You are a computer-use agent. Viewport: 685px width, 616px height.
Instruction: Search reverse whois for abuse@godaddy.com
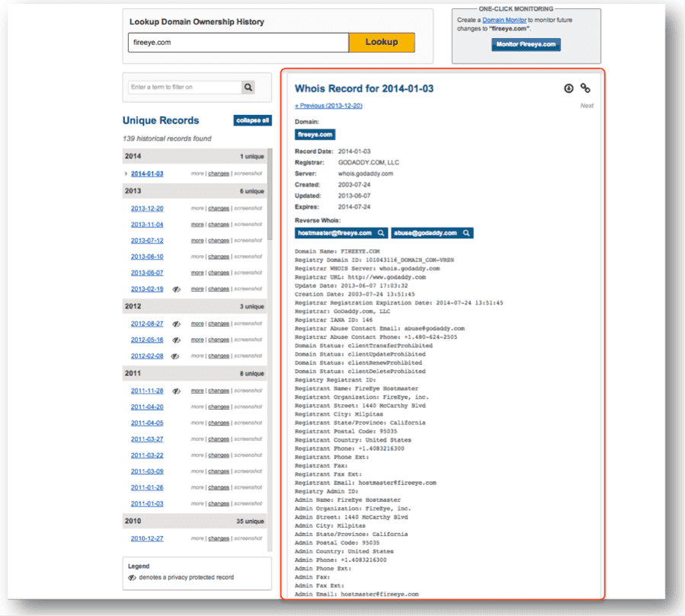tap(431, 233)
